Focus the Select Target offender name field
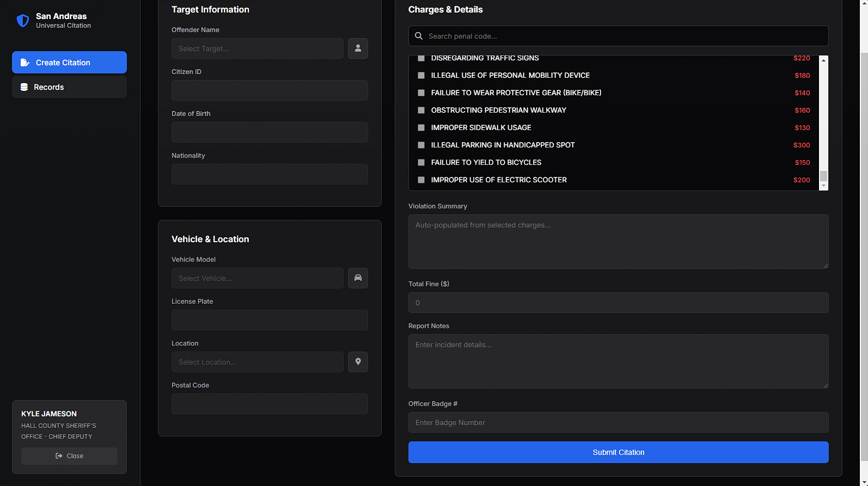Screen dimensions: 868x486 pos(258,48)
